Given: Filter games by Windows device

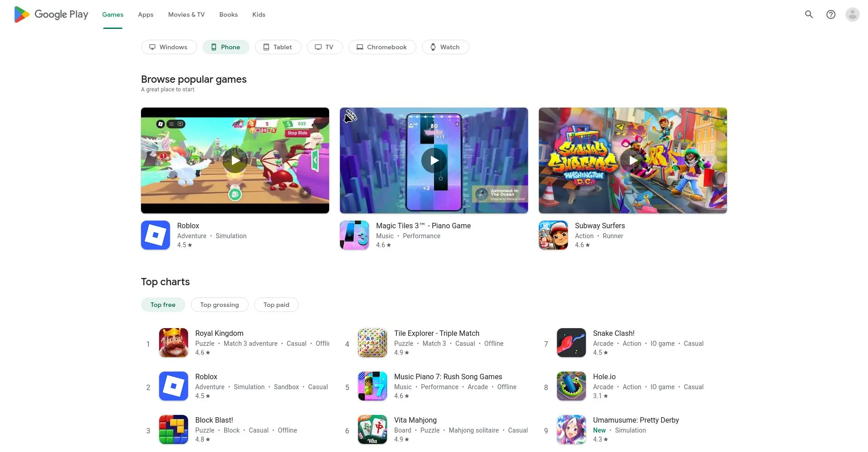Looking at the screenshot, I should coord(169,47).
